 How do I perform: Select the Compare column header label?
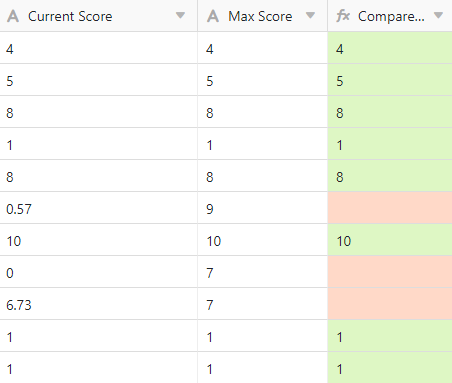pos(391,16)
